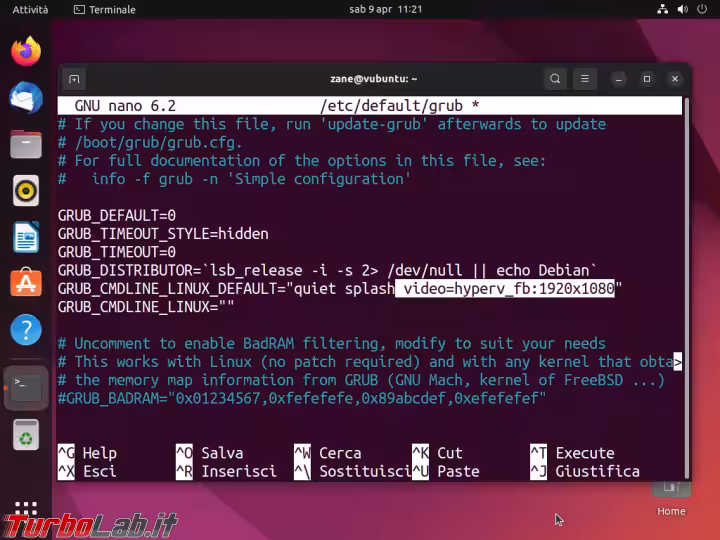The image size is (720, 540).
Task: Click ^O Salva shortcut label
Action: coord(209,453)
